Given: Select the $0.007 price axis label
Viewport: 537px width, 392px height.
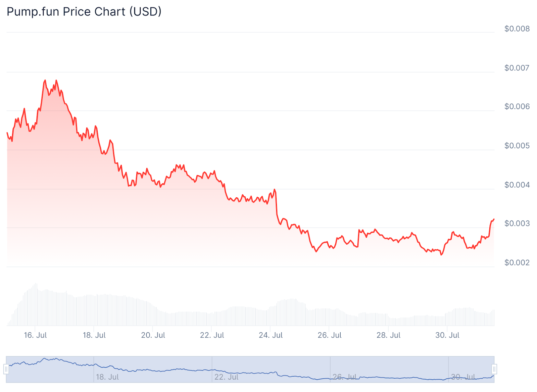Looking at the screenshot, I should [517, 68].
